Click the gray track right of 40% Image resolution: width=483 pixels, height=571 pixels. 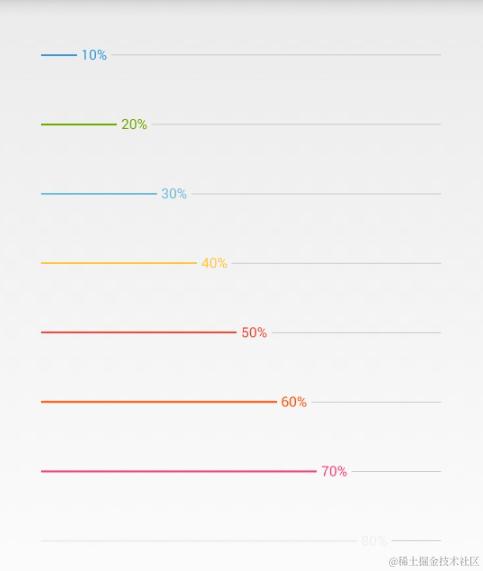tap(337, 263)
